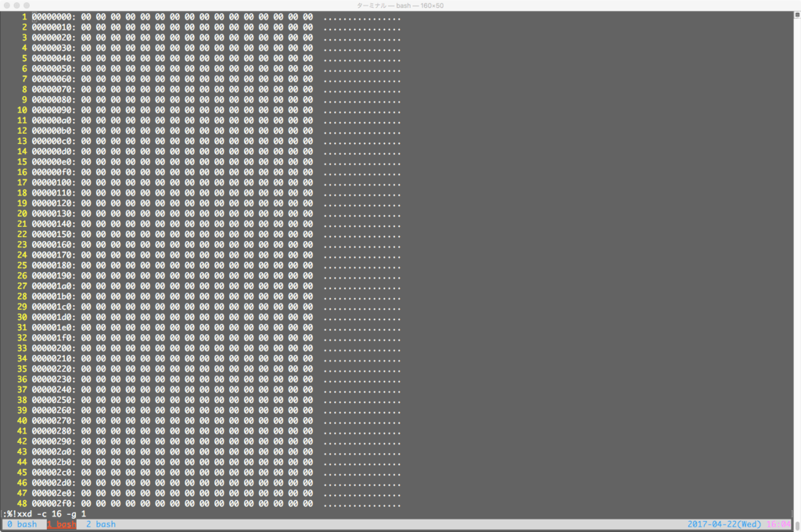The width and height of the screenshot is (801, 532).
Task: Click offset 000001a0: on line 27
Action: tap(54, 286)
